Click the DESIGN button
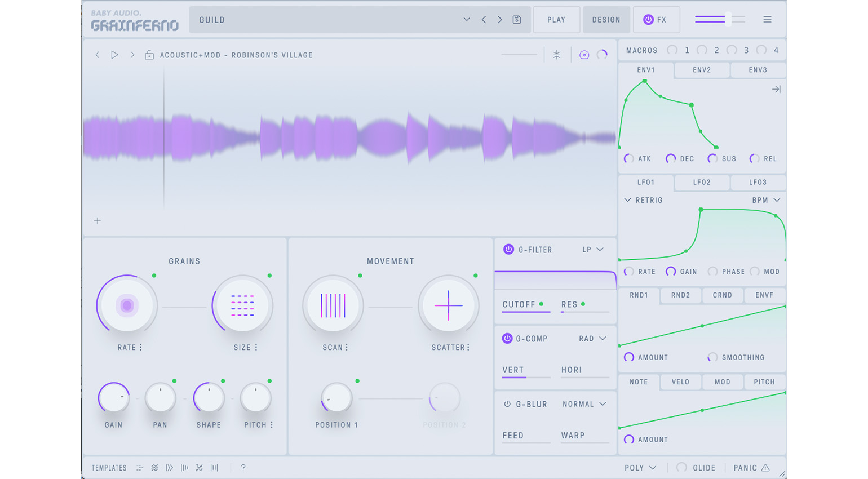The height and width of the screenshot is (479, 868). point(606,20)
